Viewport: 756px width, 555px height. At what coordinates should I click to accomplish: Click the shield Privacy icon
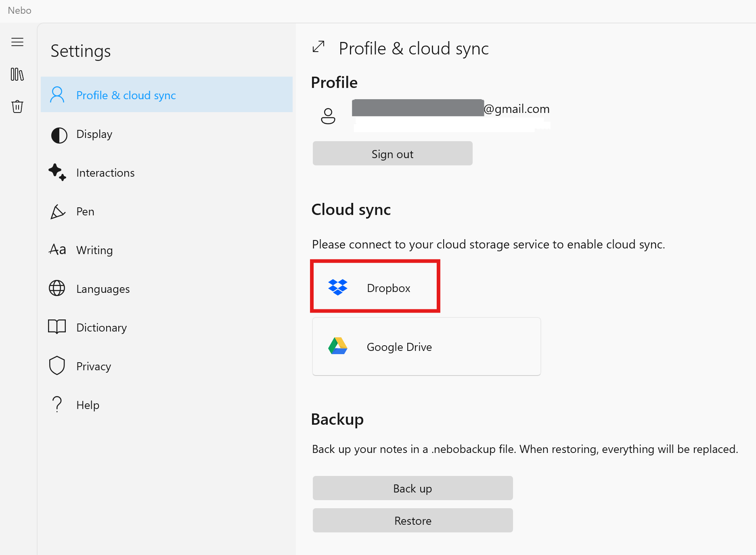click(57, 365)
